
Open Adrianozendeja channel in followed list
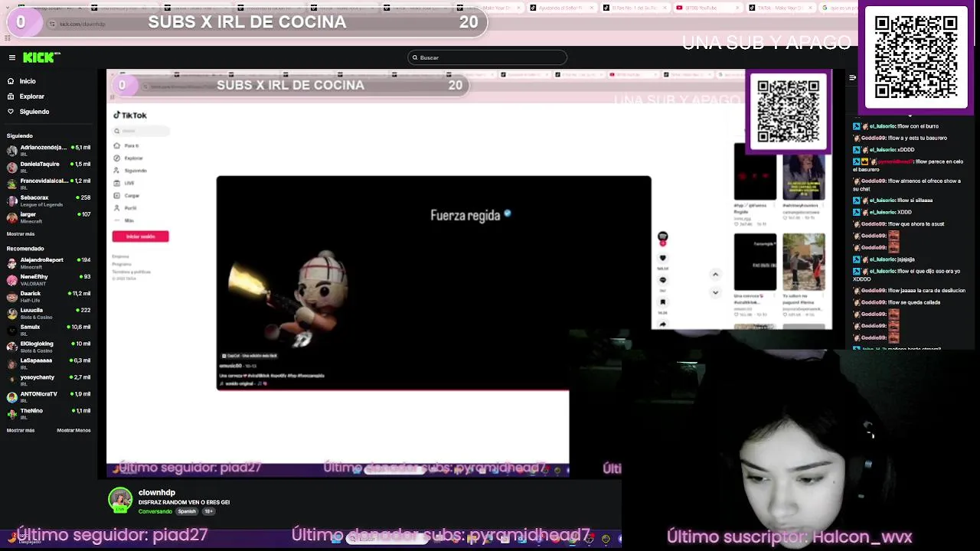click(48, 150)
